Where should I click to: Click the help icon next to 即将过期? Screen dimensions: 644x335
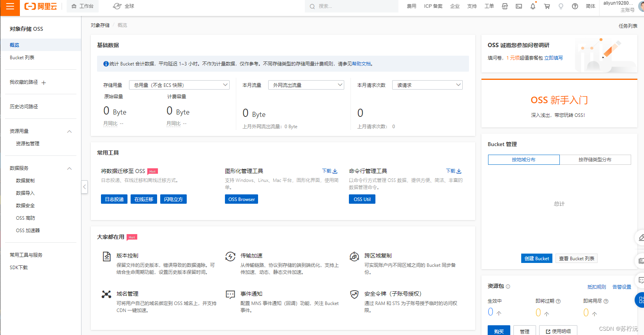click(558, 301)
